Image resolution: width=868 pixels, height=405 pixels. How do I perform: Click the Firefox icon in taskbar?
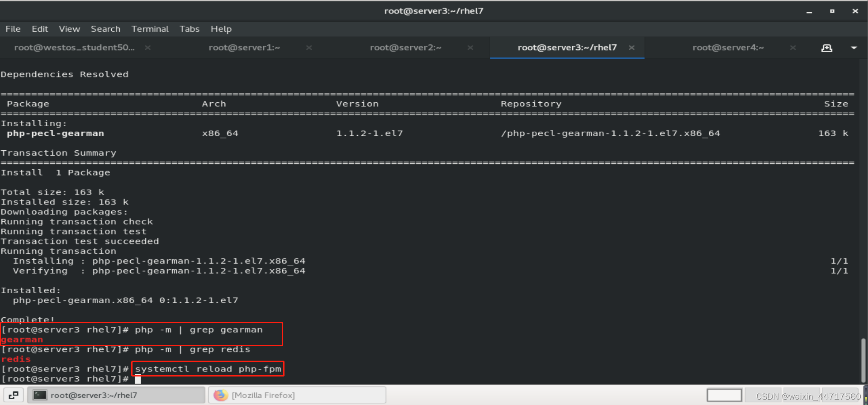(221, 395)
